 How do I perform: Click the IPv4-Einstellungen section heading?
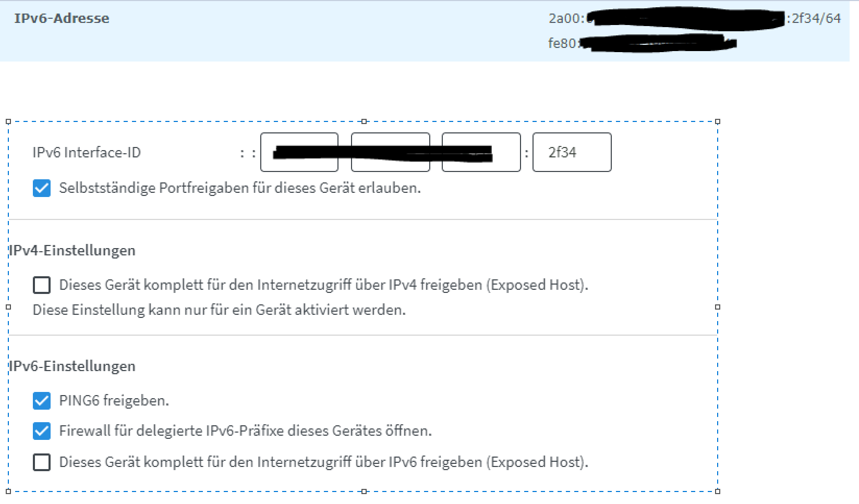pyautogui.click(x=72, y=251)
